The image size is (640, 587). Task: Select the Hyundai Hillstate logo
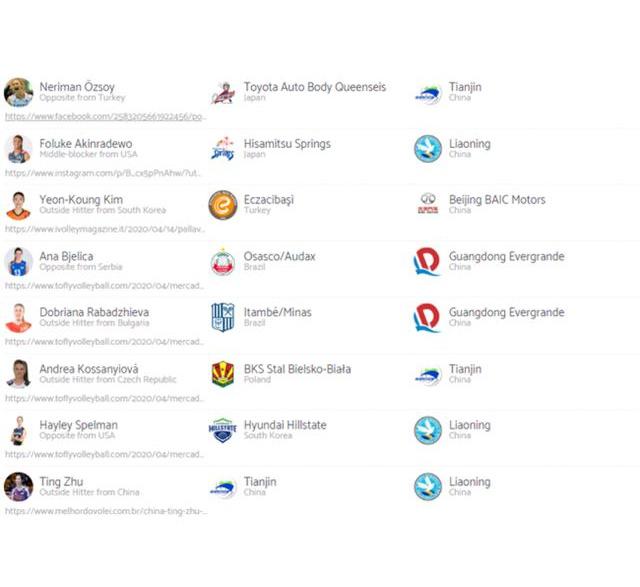coord(223,430)
